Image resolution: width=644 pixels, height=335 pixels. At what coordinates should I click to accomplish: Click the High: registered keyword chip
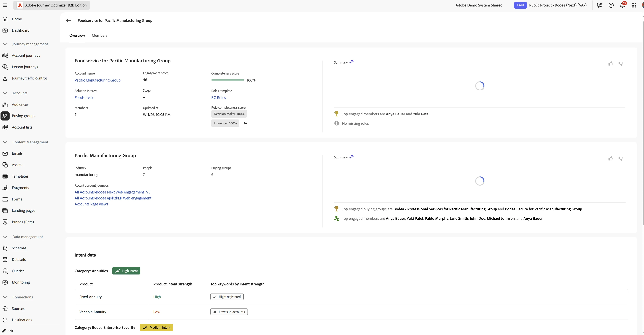point(227,297)
